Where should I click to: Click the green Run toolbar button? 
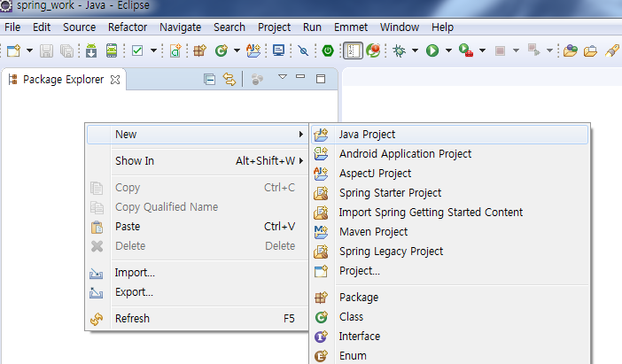point(432,50)
